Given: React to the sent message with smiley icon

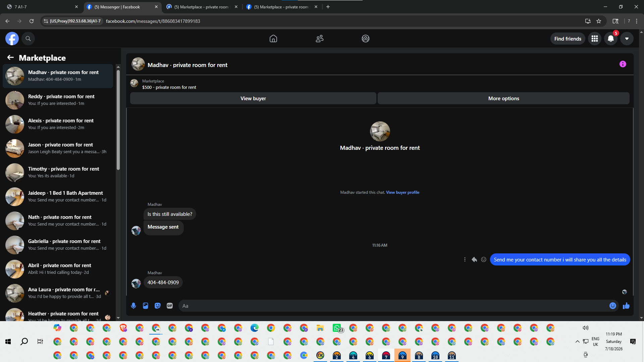Looking at the screenshot, I should point(484,259).
